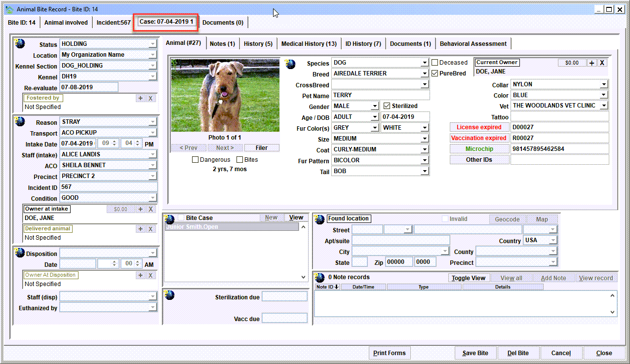Image resolution: width=630 pixels, height=364 pixels.
Task: Add a Current Owner with plus icon
Action: point(592,63)
